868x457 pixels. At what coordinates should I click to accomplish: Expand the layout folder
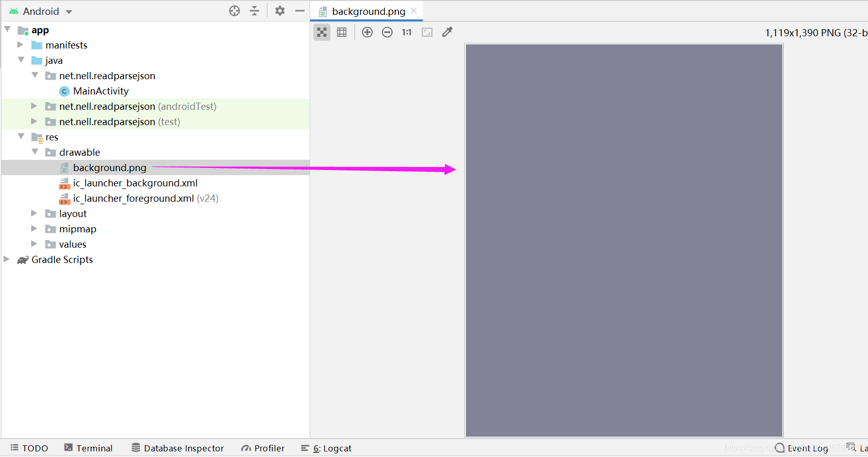[x=34, y=213]
